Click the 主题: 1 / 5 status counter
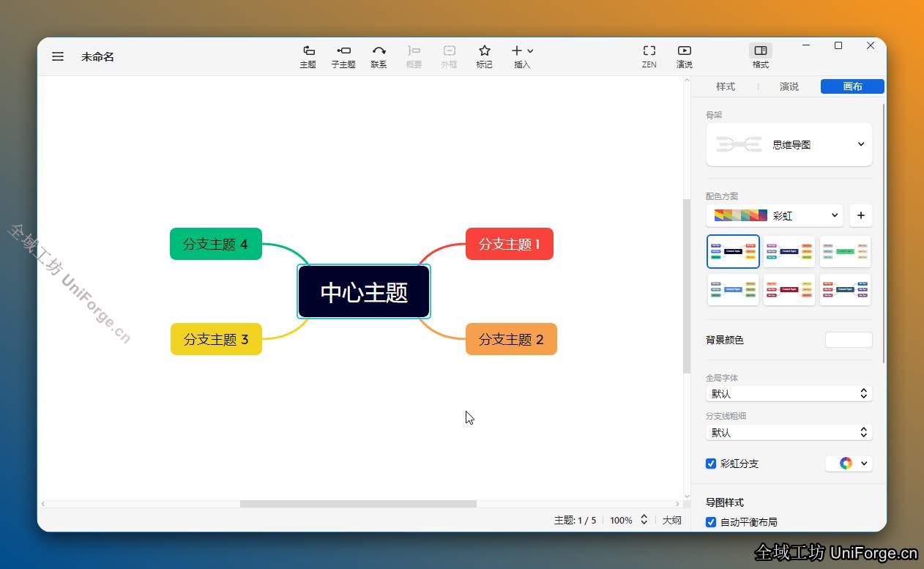The height and width of the screenshot is (569, 924). pyautogui.click(x=575, y=520)
